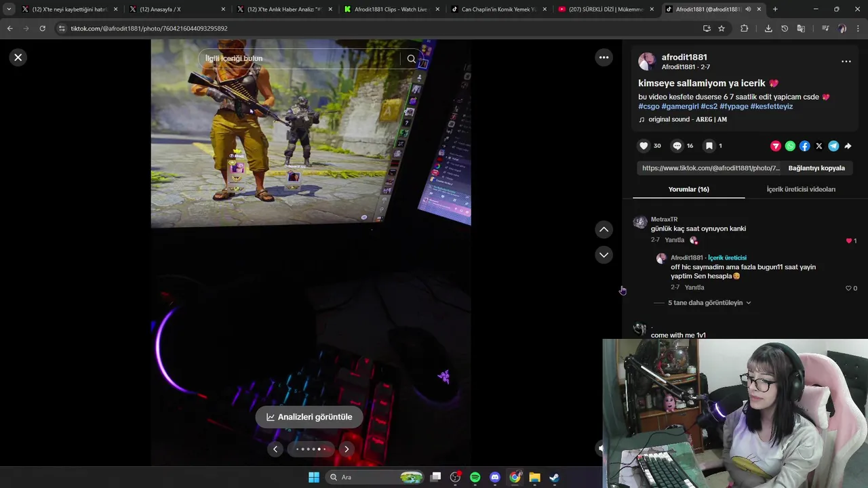Open MetraxTR's commenter avatar
Viewport: 868px width, 488px height.
coord(640,223)
